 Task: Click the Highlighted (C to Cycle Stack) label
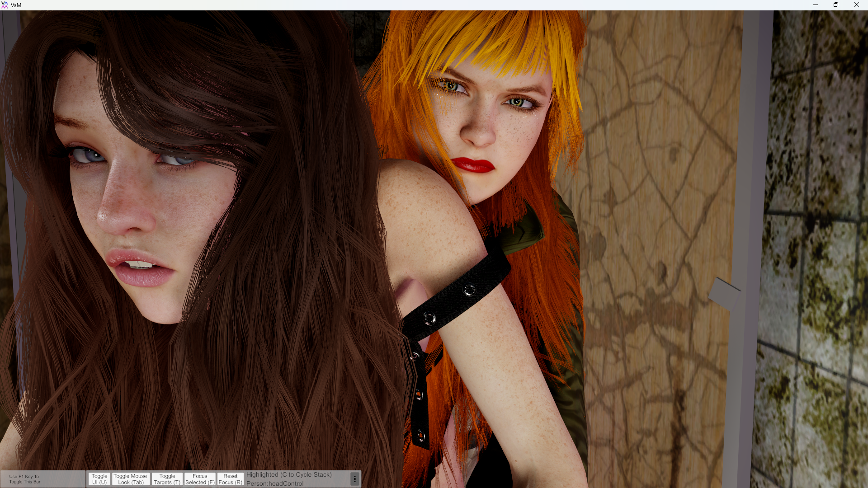point(289,474)
